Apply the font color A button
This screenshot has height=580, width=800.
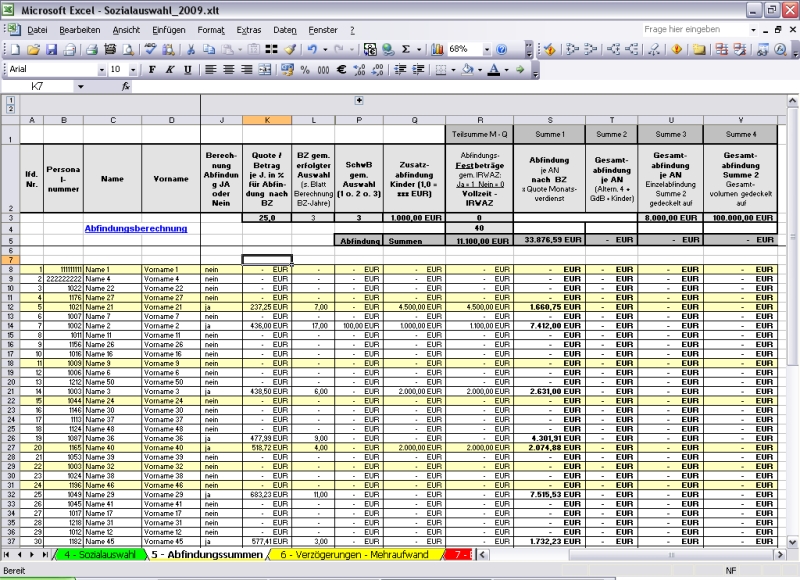(493, 69)
